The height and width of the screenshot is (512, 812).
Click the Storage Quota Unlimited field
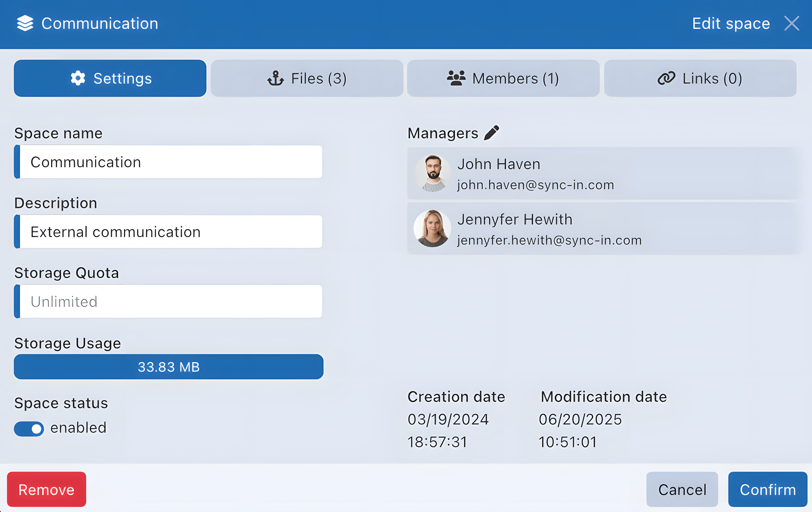click(170, 301)
